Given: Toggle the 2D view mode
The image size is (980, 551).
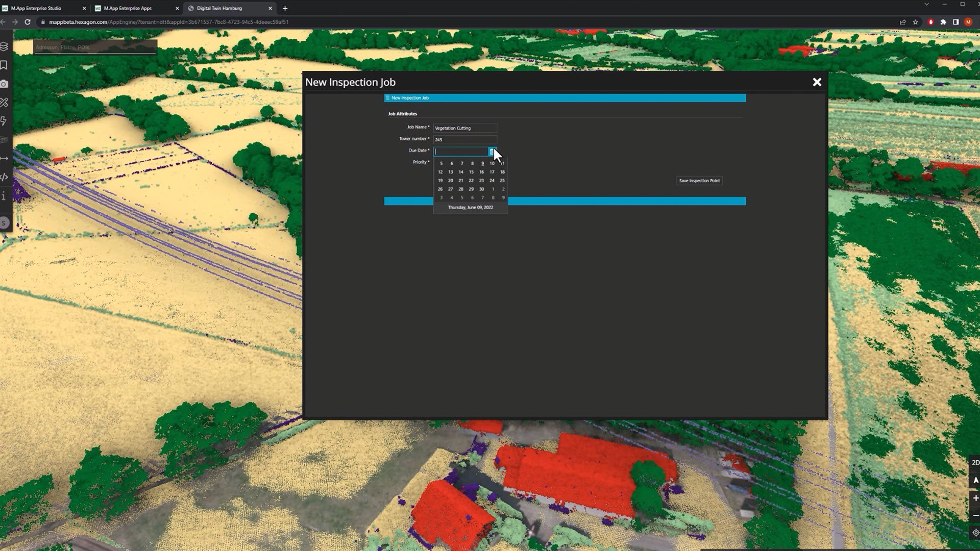Looking at the screenshot, I should click(x=975, y=462).
